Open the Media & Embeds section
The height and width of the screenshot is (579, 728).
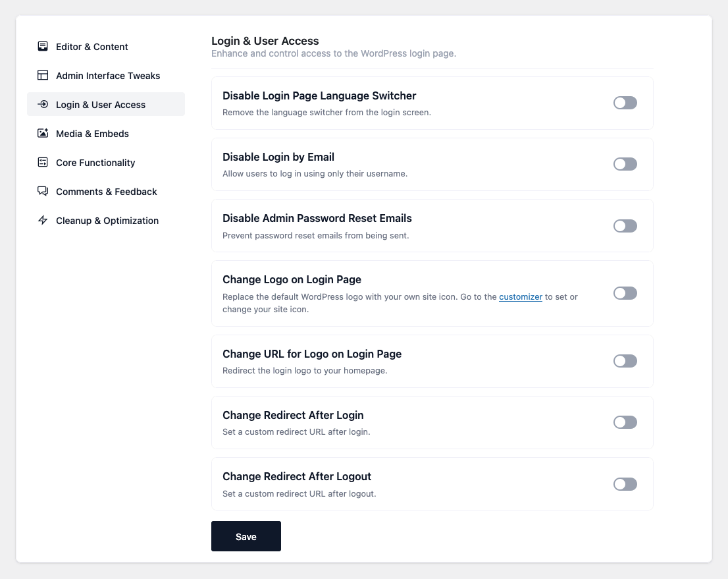[x=92, y=134]
